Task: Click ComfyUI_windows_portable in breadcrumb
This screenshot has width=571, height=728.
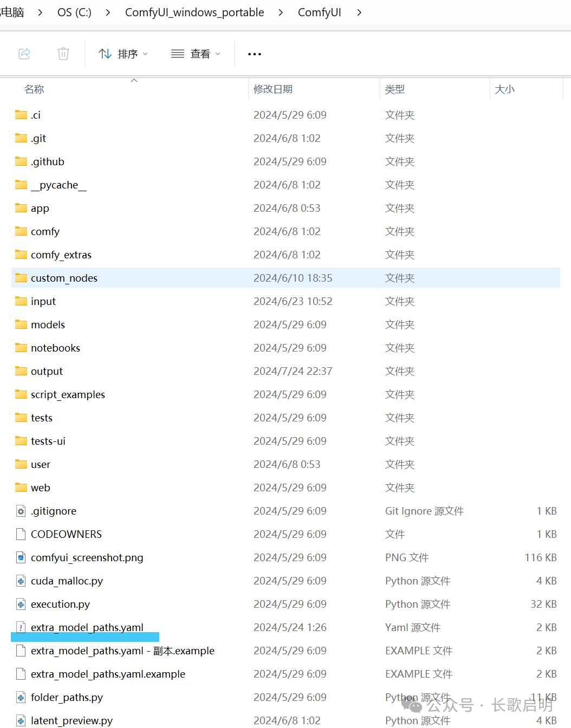Action: (x=194, y=12)
